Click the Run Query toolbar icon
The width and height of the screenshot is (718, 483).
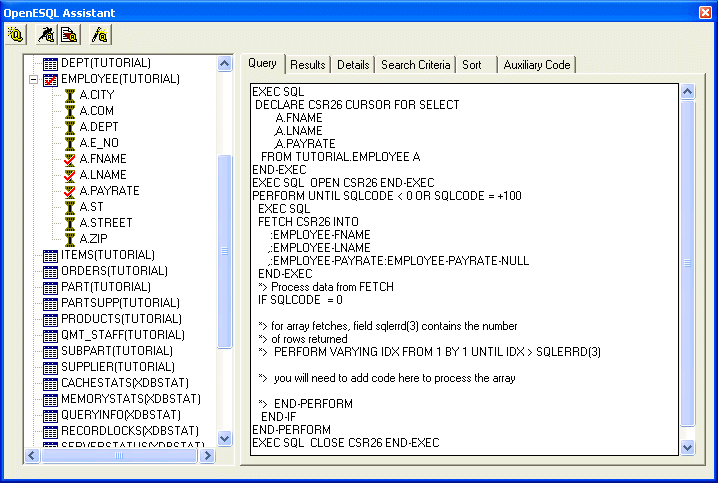click(x=46, y=35)
